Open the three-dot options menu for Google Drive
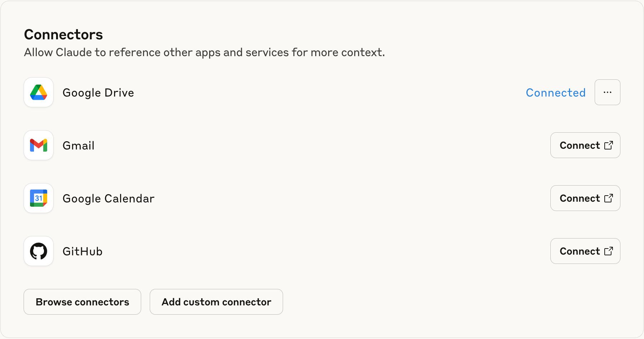644x339 pixels. 607,92
